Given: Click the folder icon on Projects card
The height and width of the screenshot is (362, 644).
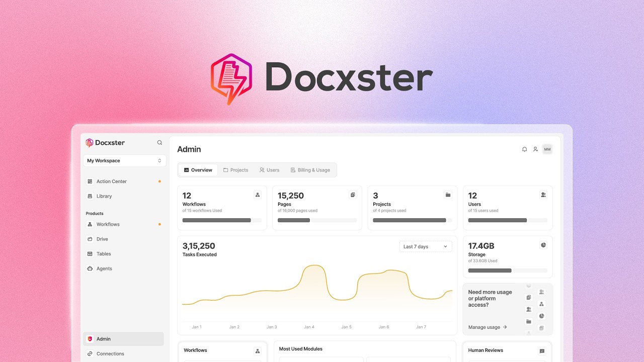Looking at the screenshot, I should coord(448,195).
